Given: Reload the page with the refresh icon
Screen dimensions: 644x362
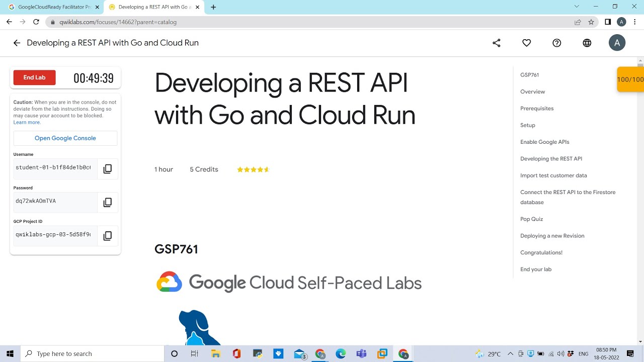Looking at the screenshot, I should [x=36, y=22].
